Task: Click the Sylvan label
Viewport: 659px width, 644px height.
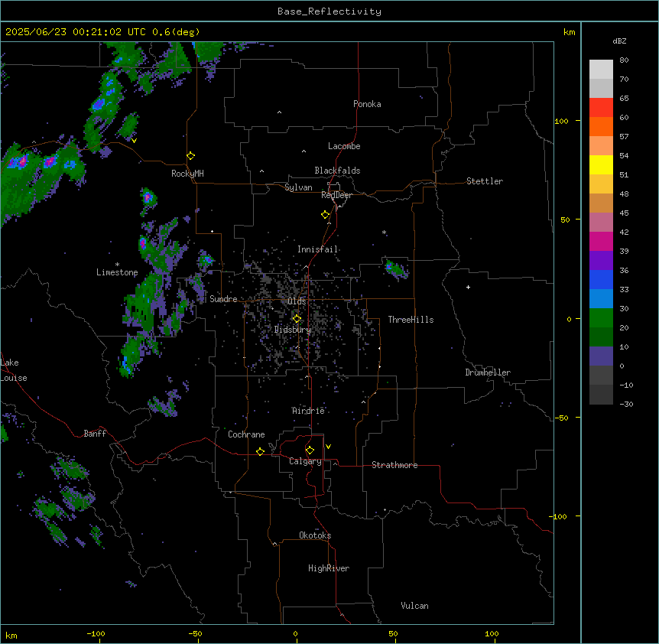Action: (298, 187)
